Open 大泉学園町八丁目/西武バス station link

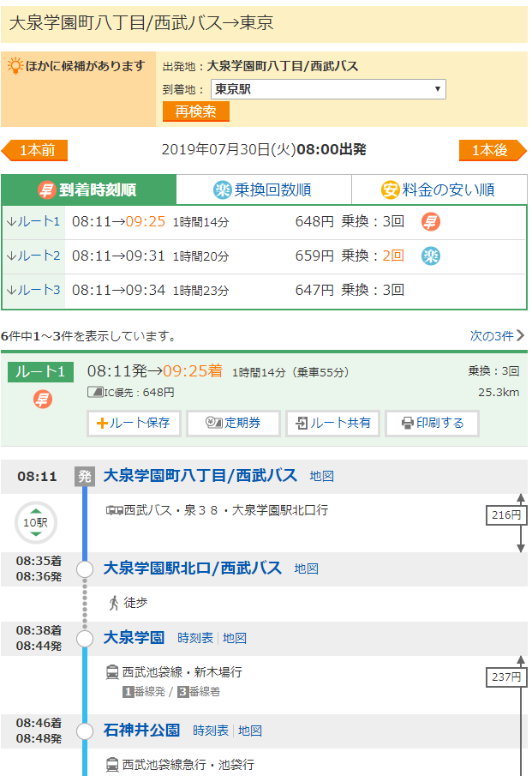(x=200, y=476)
